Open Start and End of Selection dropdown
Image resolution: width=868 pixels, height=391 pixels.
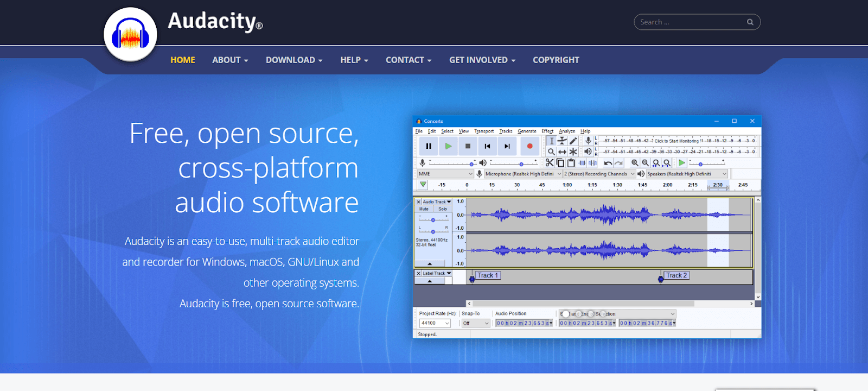(x=617, y=314)
